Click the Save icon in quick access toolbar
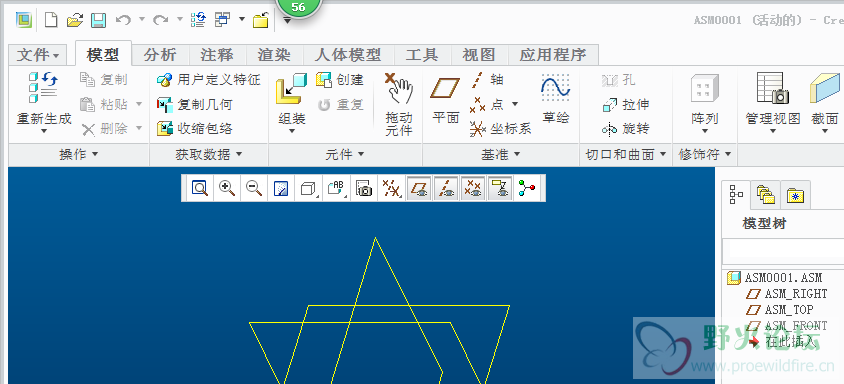844x384 pixels. click(x=98, y=20)
